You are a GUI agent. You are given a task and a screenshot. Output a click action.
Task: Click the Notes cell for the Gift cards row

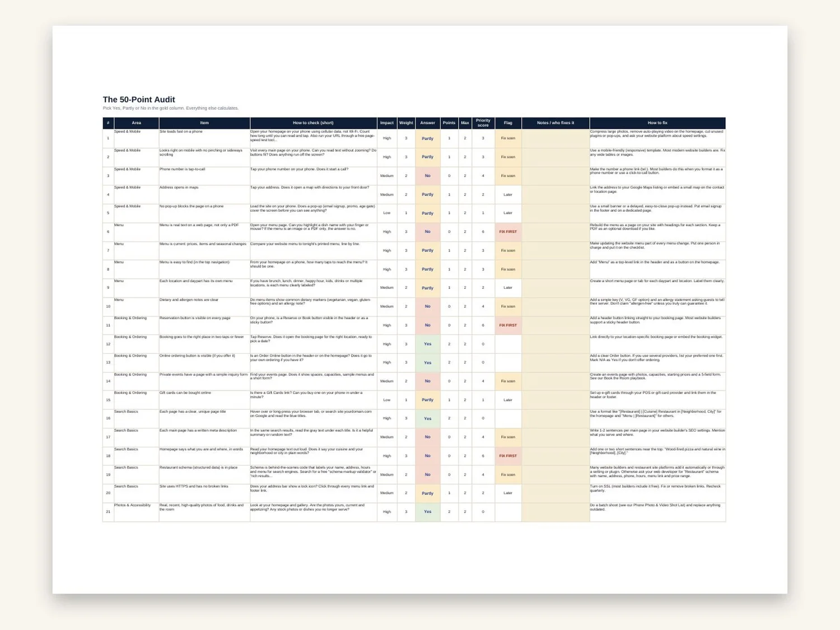[x=556, y=400]
